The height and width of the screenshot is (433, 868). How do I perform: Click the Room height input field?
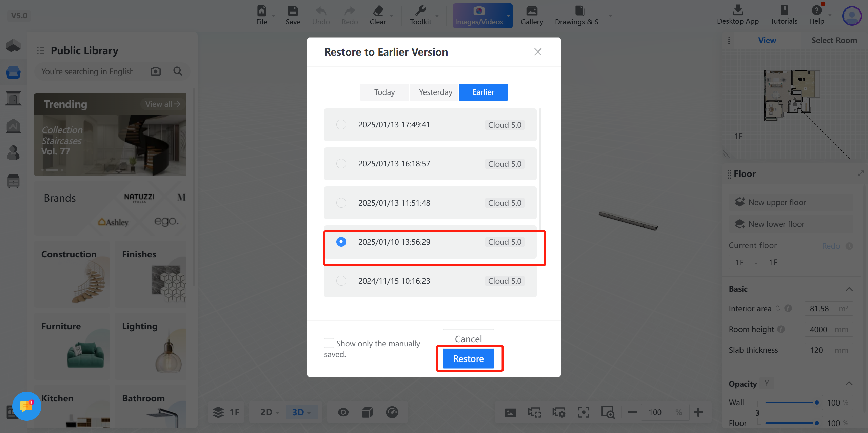[821, 329]
